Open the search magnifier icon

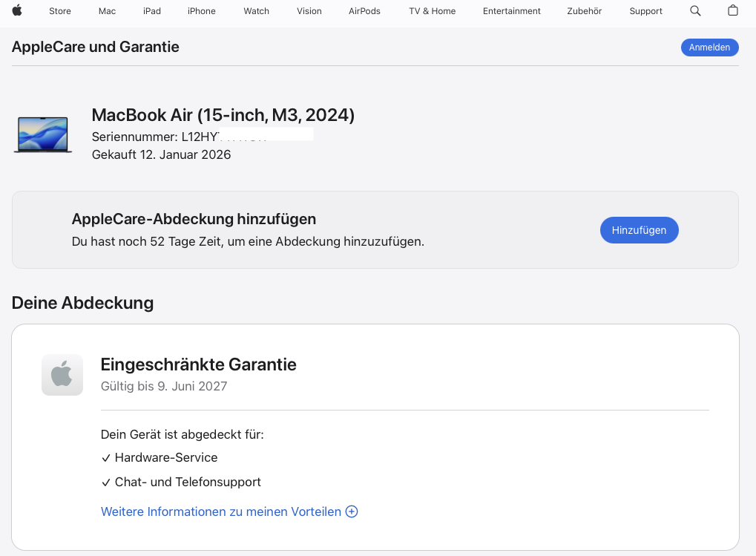pyautogui.click(x=694, y=10)
